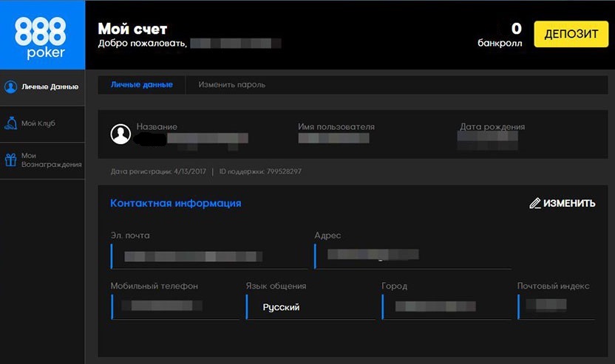Click ИЗМЕНИТЬ to edit contact information
This screenshot has height=364, width=615.
click(563, 203)
